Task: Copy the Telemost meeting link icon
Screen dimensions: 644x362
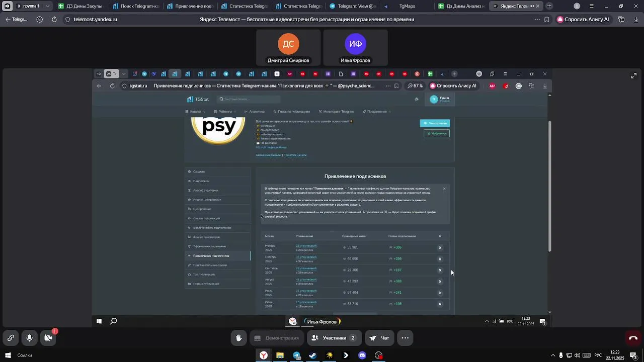Action: point(11,338)
